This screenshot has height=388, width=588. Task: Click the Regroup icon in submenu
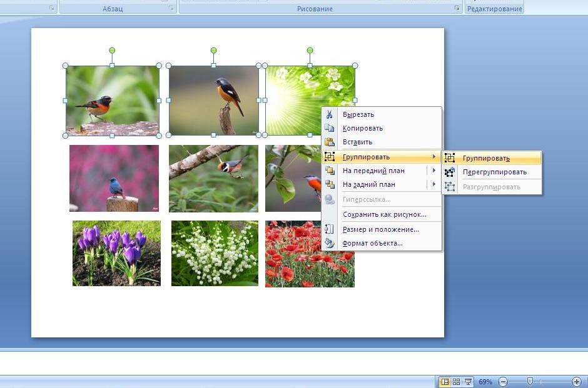[x=449, y=172]
